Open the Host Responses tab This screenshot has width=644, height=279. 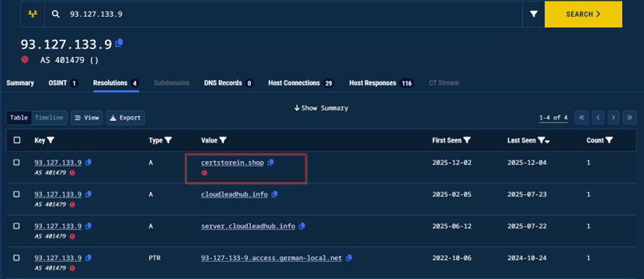(x=381, y=83)
